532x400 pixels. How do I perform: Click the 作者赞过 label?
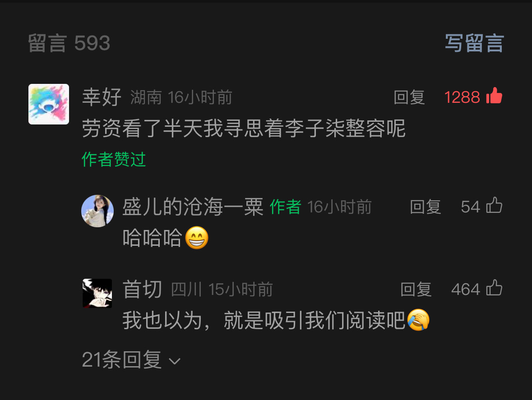pos(114,159)
